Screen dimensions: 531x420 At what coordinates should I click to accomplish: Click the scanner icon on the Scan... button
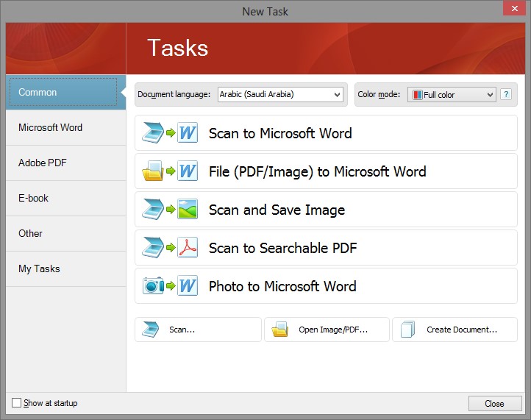pos(150,330)
